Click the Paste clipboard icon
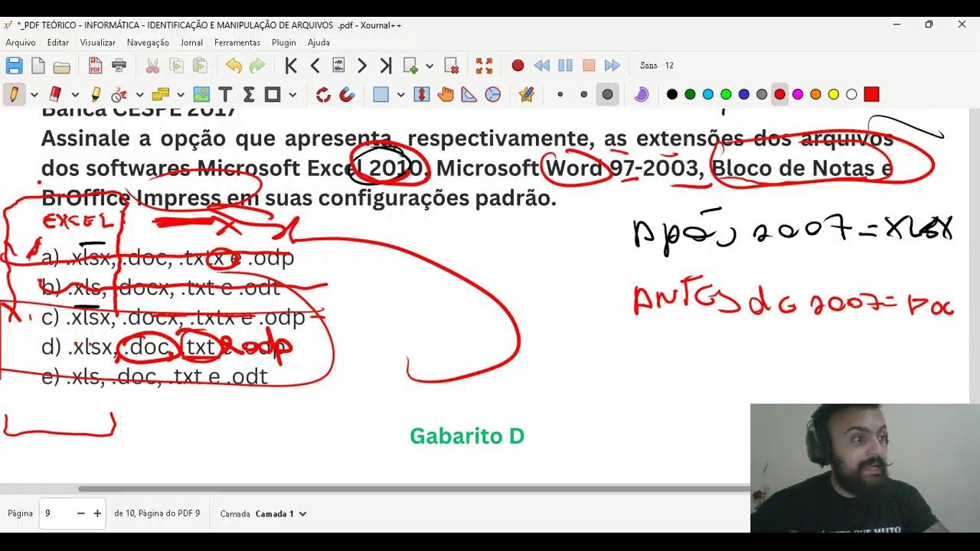 click(x=200, y=66)
